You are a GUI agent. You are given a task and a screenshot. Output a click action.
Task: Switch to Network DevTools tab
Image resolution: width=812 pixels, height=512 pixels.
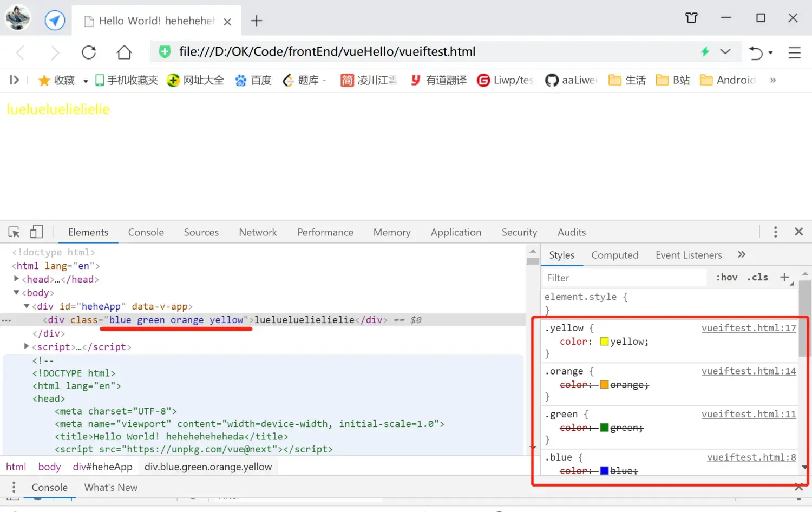tap(258, 232)
